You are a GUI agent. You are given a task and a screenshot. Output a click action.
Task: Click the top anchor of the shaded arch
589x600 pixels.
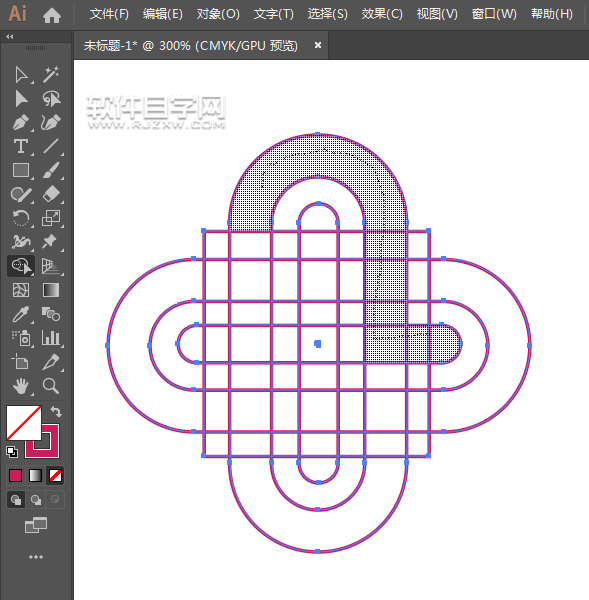tap(318, 134)
